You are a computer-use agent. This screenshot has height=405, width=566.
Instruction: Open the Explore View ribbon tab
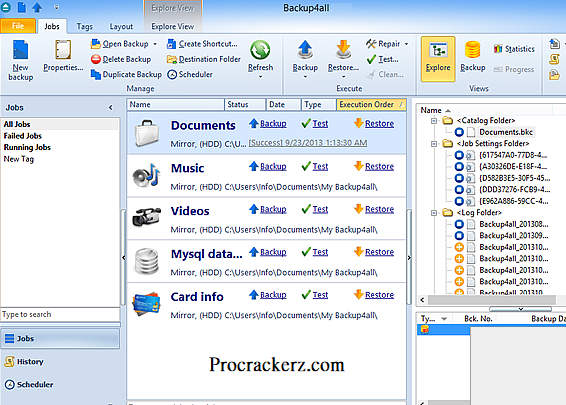click(173, 26)
